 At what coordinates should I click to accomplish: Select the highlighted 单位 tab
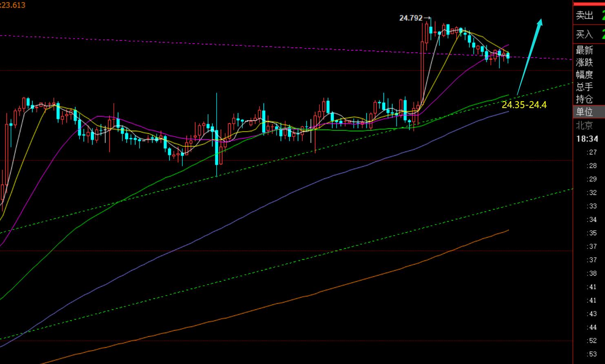click(x=585, y=112)
